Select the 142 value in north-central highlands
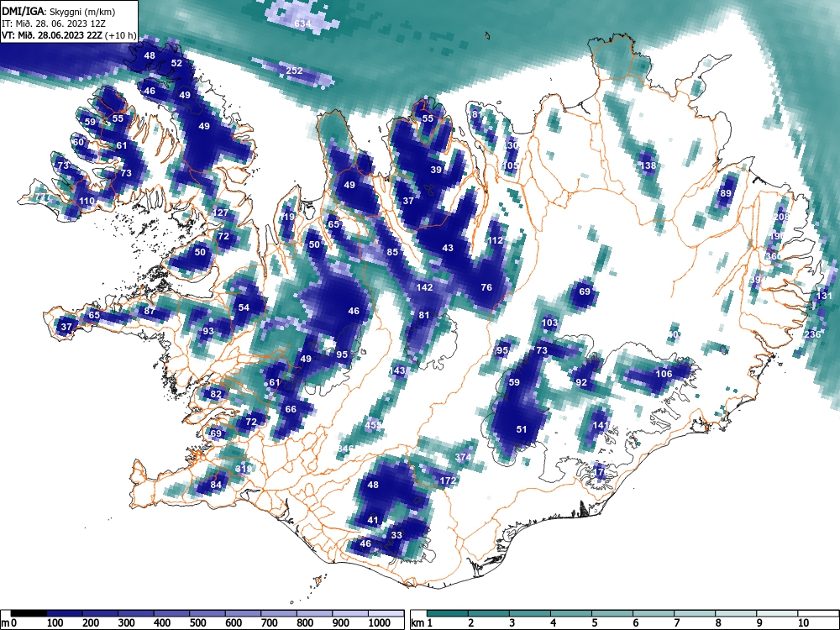Image resolution: width=840 pixels, height=630 pixels. (424, 287)
